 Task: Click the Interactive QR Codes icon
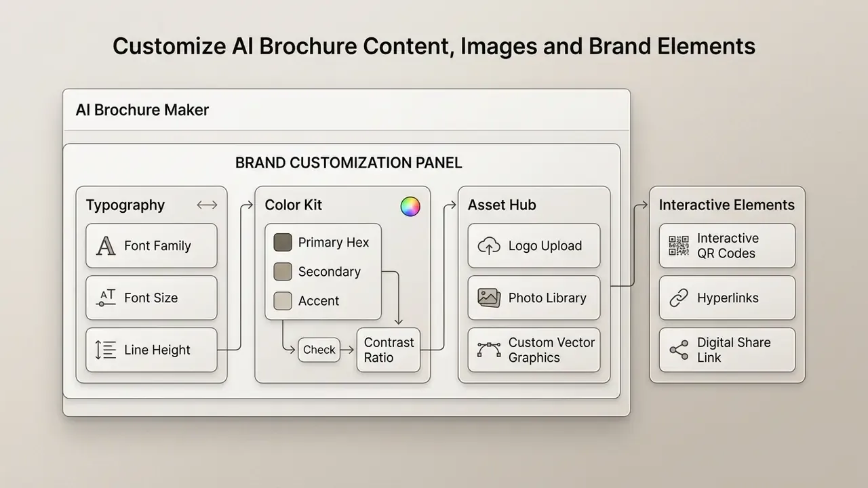[679, 246]
